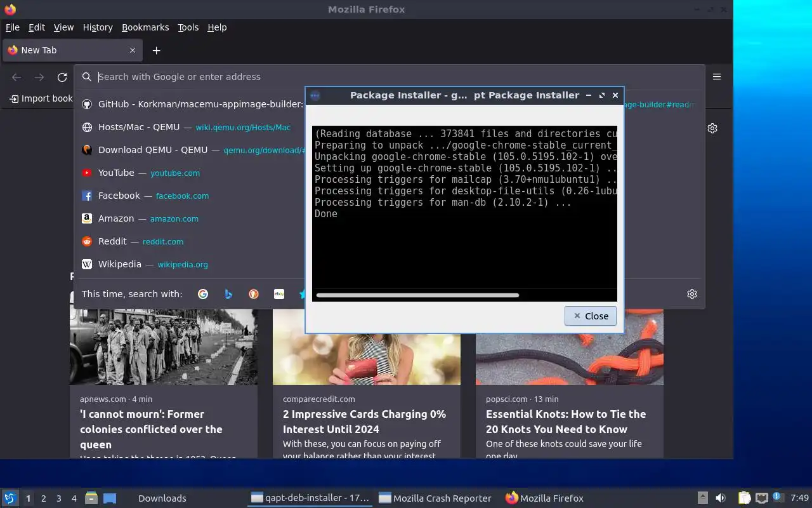812x508 pixels.
Task: Switch to Mozilla Crash Reporter window
Action: 435,498
